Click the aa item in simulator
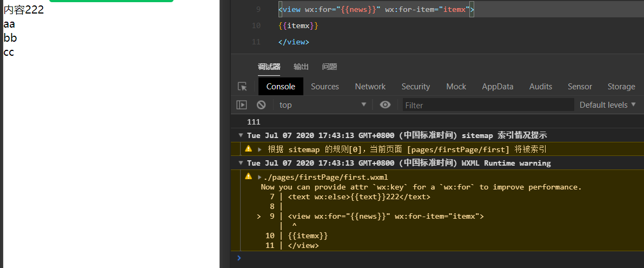The width and height of the screenshot is (644, 268). (x=9, y=24)
